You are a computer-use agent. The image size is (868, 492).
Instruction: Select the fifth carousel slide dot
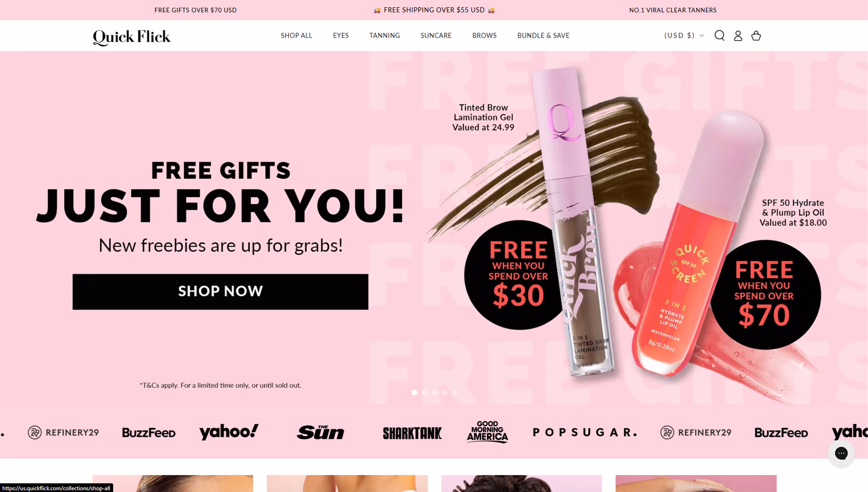coord(455,392)
